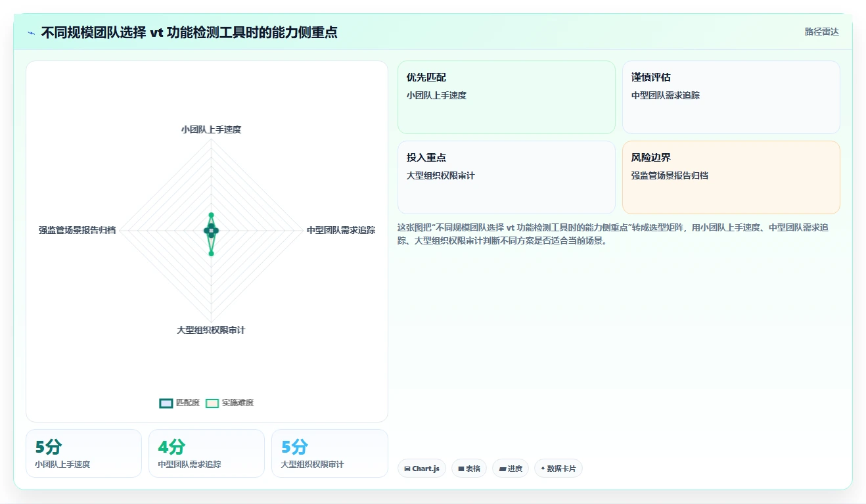Click 中型团队需求追踪 text in 谨慎评估 card
The height and width of the screenshot is (504, 866).
coord(666,95)
